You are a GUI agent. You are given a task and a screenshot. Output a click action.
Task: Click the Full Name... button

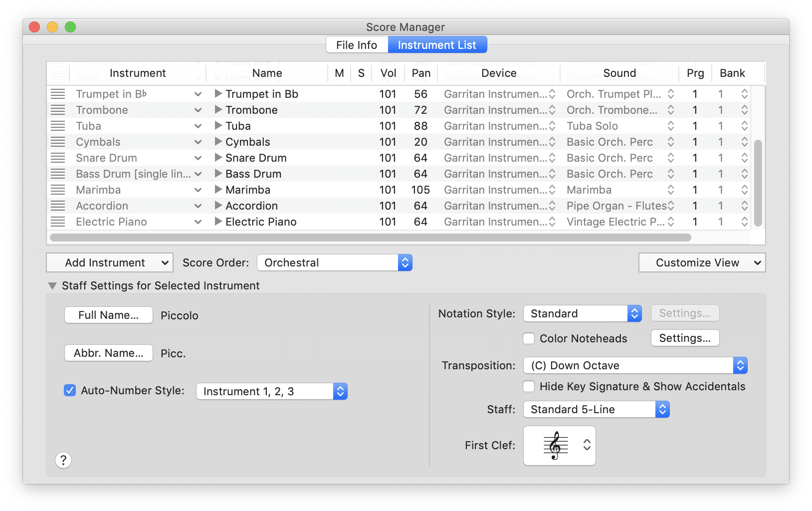pos(109,315)
